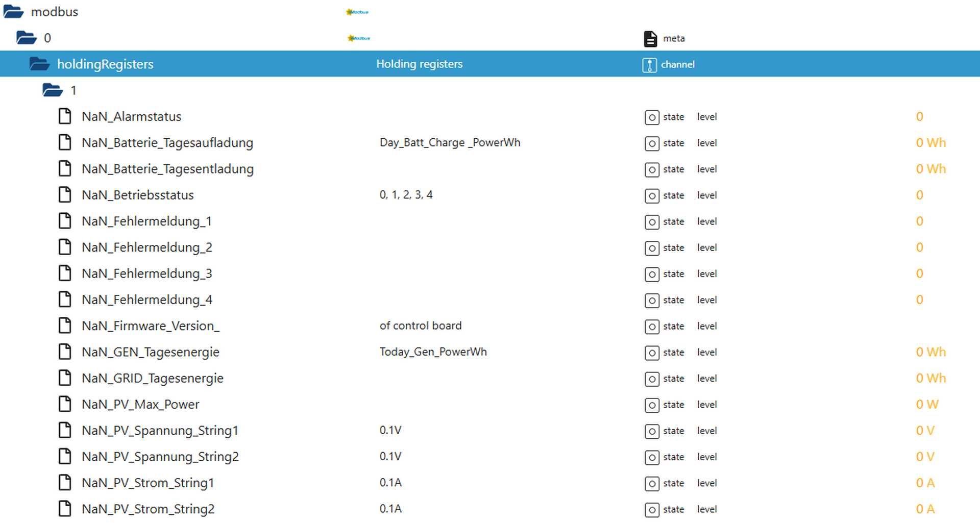This screenshot has width=980, height=523.
Task: Click the channel type icon
Action: pos(649,65)
